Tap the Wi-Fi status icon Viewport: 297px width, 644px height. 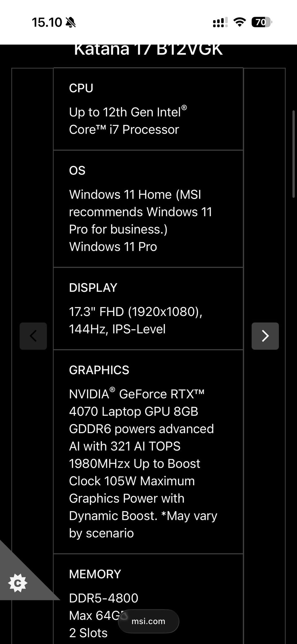point(239,22)
